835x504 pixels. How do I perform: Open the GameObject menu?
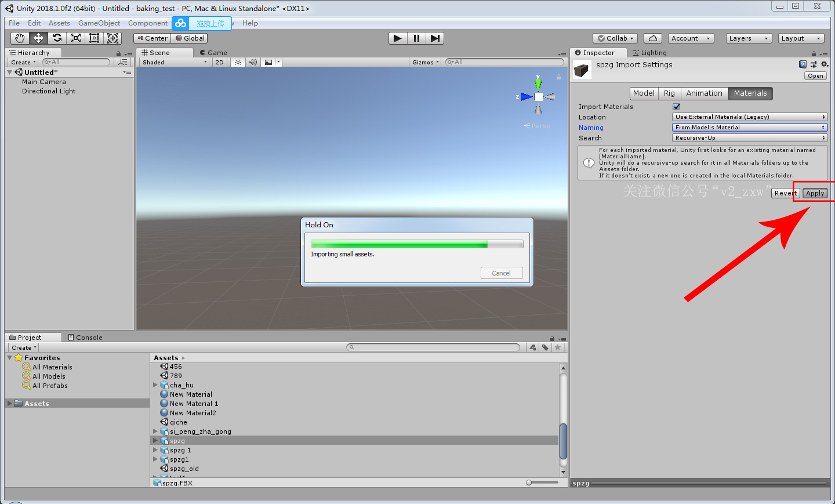point(99,23)
